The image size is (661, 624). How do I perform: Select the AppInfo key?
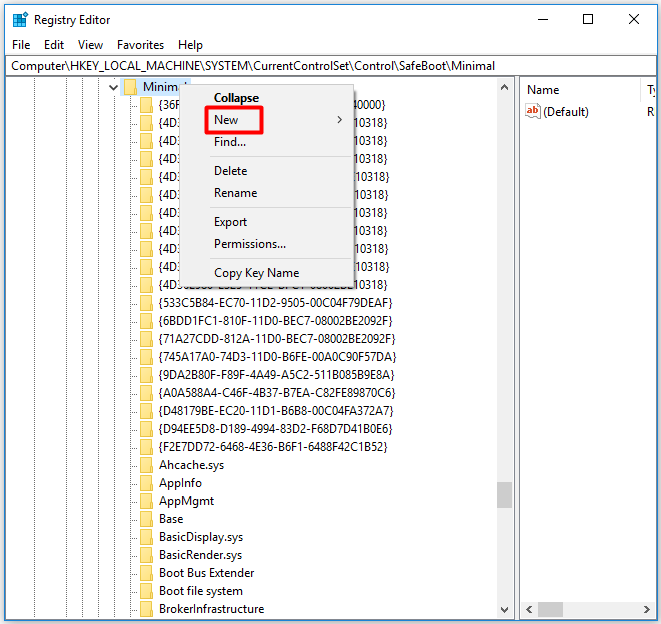pos(180,483)
